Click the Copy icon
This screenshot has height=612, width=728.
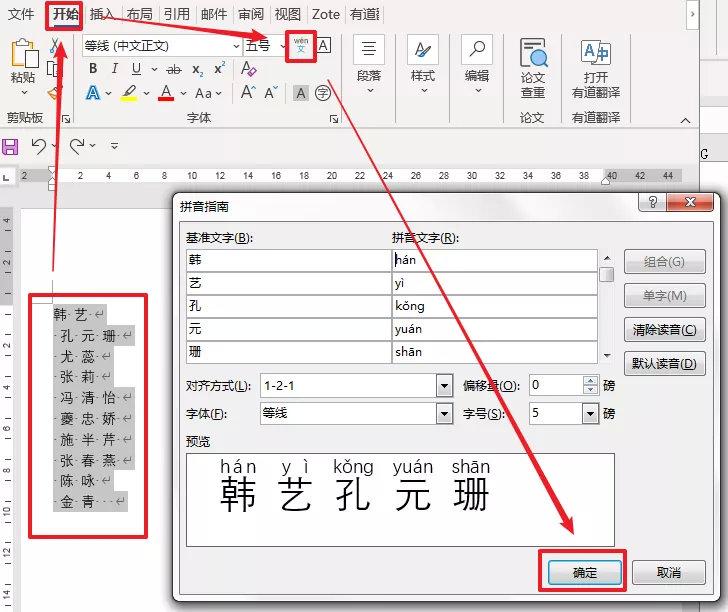point(54,69)
